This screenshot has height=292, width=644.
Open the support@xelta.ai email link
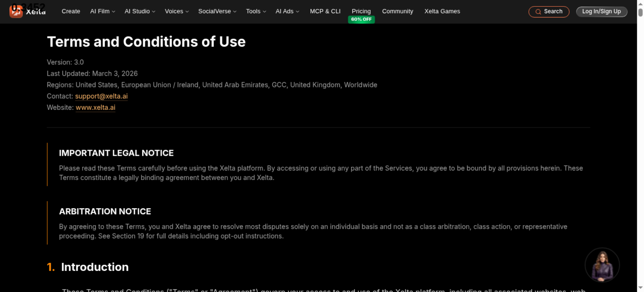coord(101,96)
